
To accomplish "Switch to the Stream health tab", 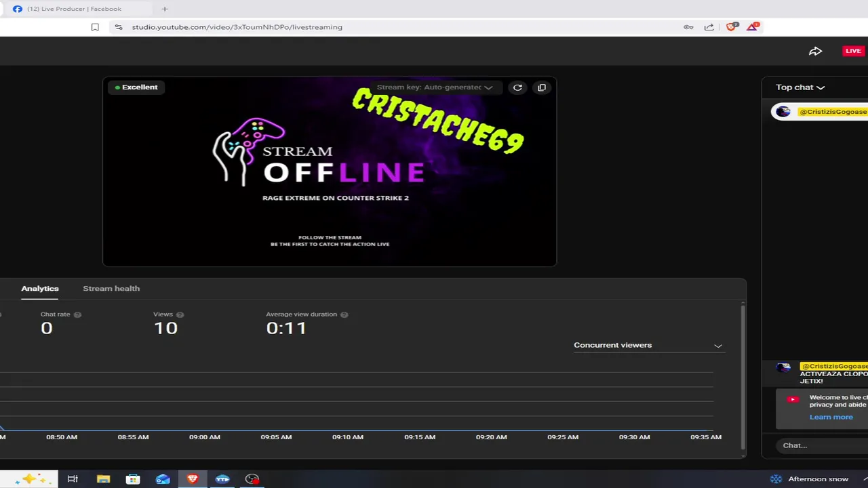I will tap(111, 289).
